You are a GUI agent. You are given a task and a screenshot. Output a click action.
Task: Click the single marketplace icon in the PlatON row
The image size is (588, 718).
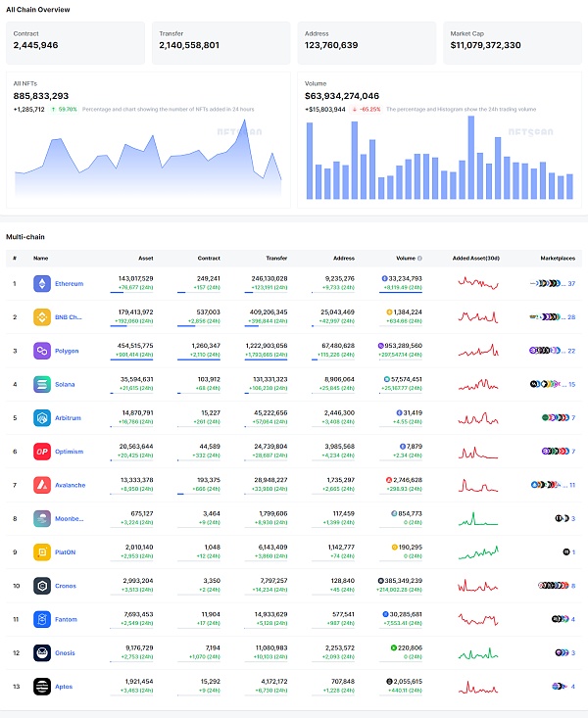(x=566, y=552)
